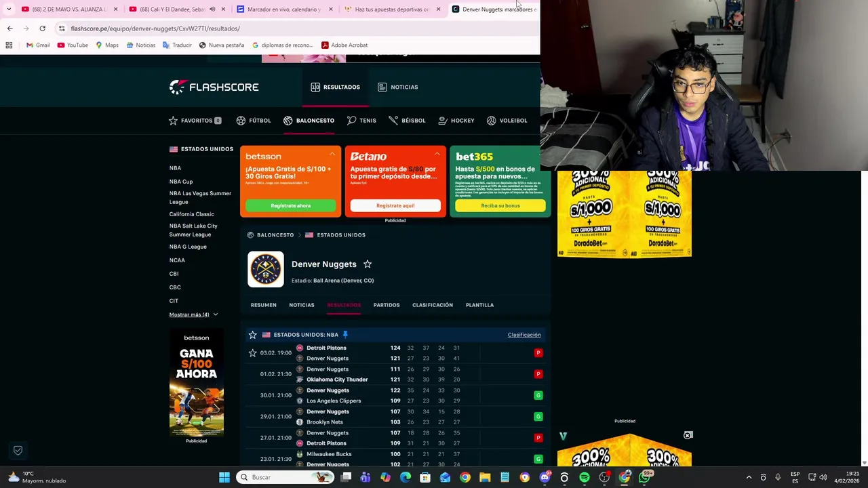Select the Baloncesto sport tab
Image resolution: width=868 pixels, height=488 pixels.
pyautogui.click(x=309, y=121)
